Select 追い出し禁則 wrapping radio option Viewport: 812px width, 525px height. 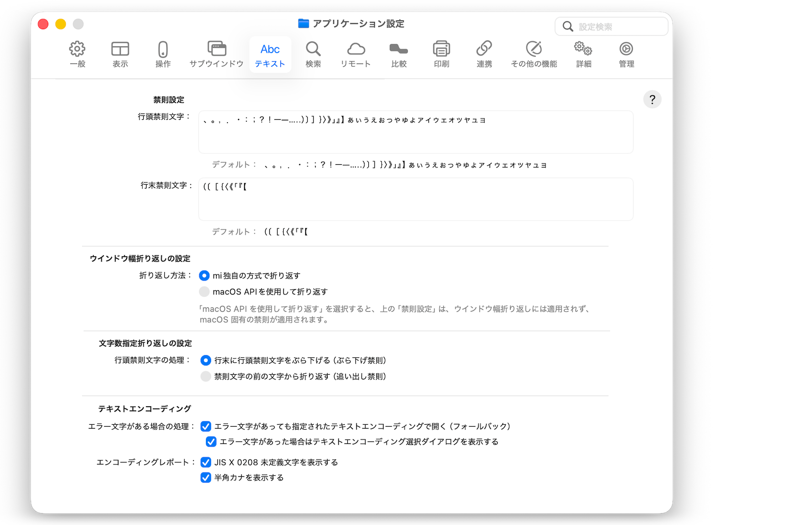(x=206, y=377)
